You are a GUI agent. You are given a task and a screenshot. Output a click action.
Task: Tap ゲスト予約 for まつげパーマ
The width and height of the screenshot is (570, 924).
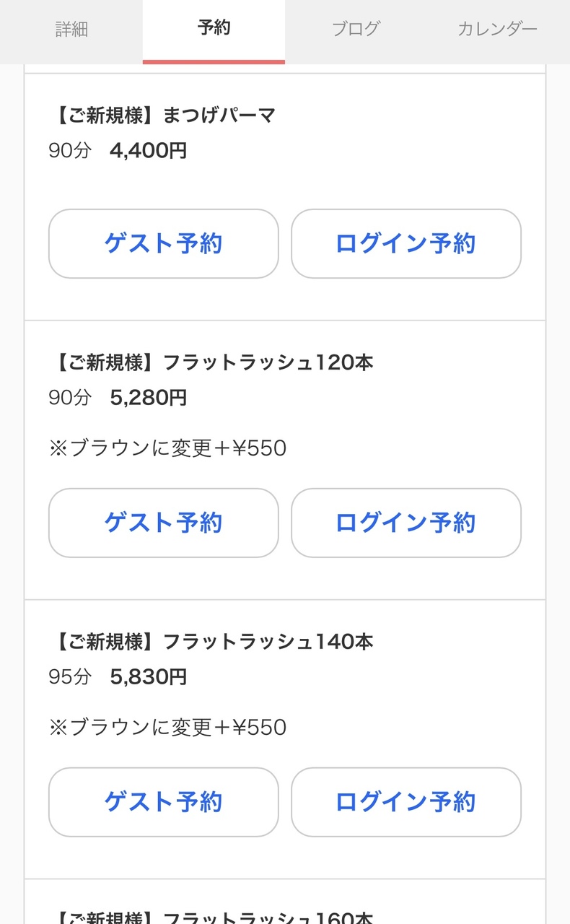tap(163, 244)
